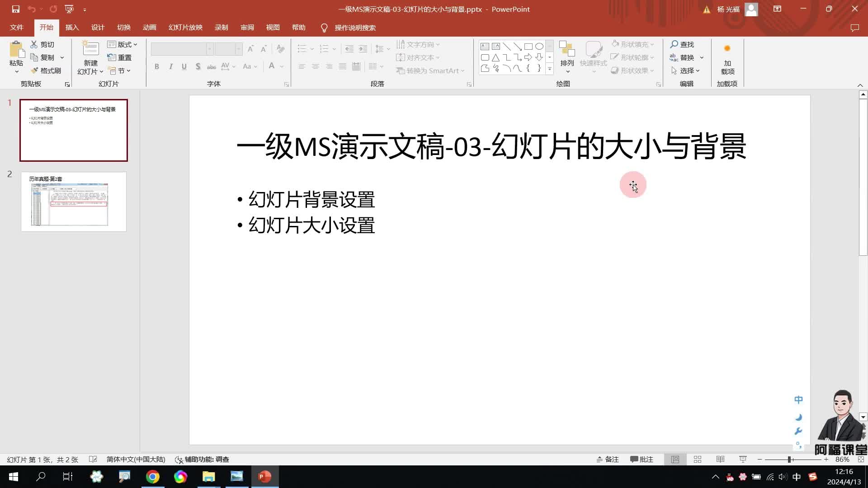This screenshot has width=868, height=488.
Task: Select the text box shape in gallery
Action: [485, 46]
